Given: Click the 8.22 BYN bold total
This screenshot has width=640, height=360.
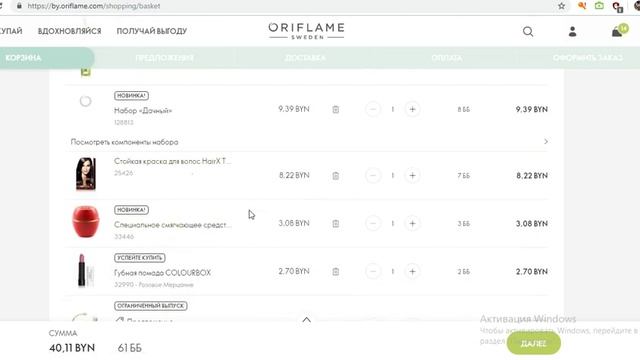Looking at the screenshot, I should (531, 176).
